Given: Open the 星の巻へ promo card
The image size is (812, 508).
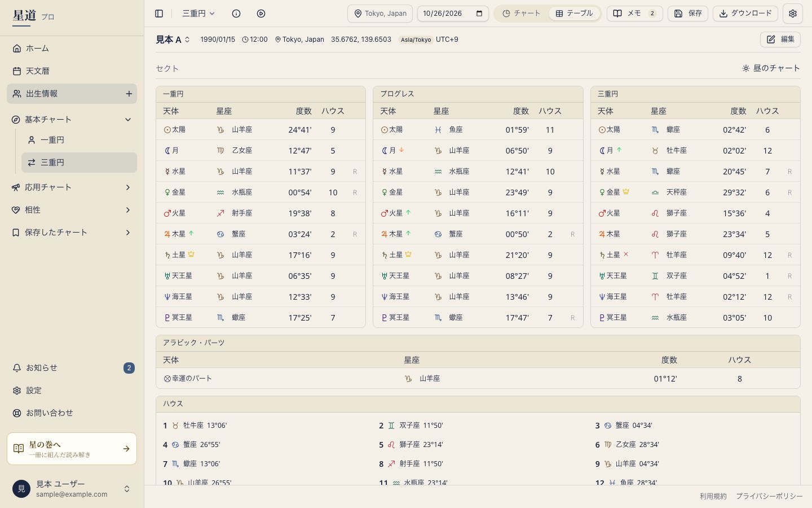Looking at the screenshot, I should pyautogui.click(x=72, y=449).
